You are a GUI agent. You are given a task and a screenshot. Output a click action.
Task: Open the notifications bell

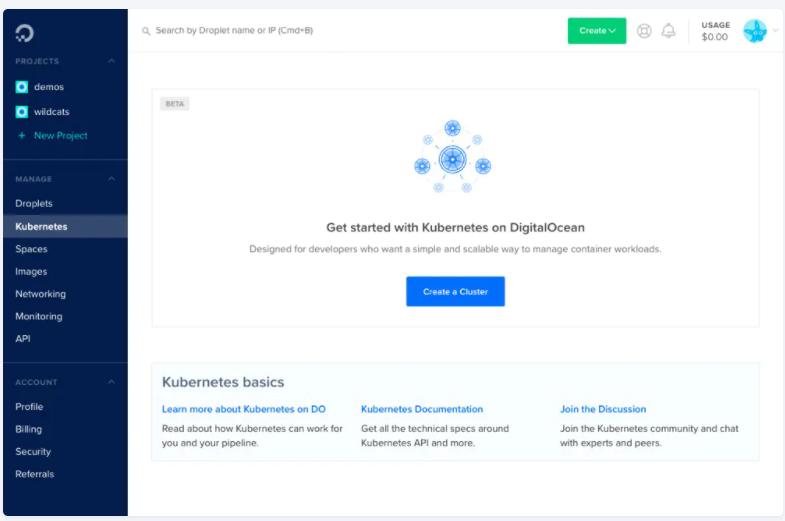(x=668, y=31)
